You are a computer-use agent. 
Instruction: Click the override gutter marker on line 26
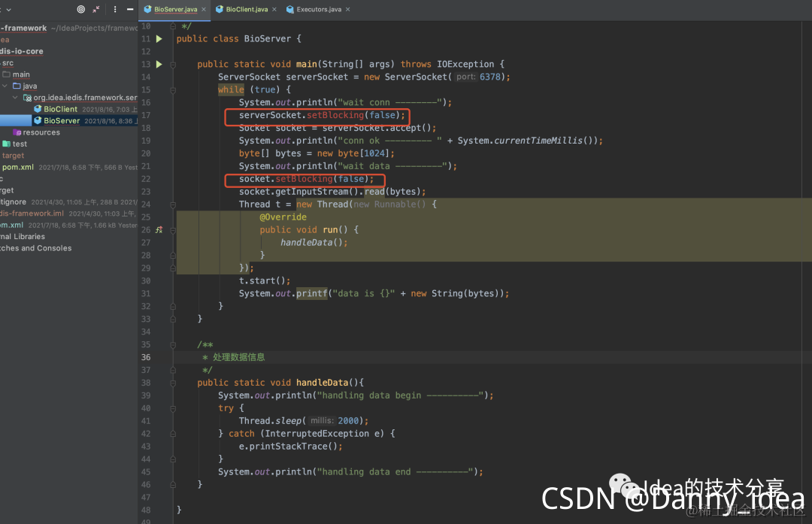point(159,230)
